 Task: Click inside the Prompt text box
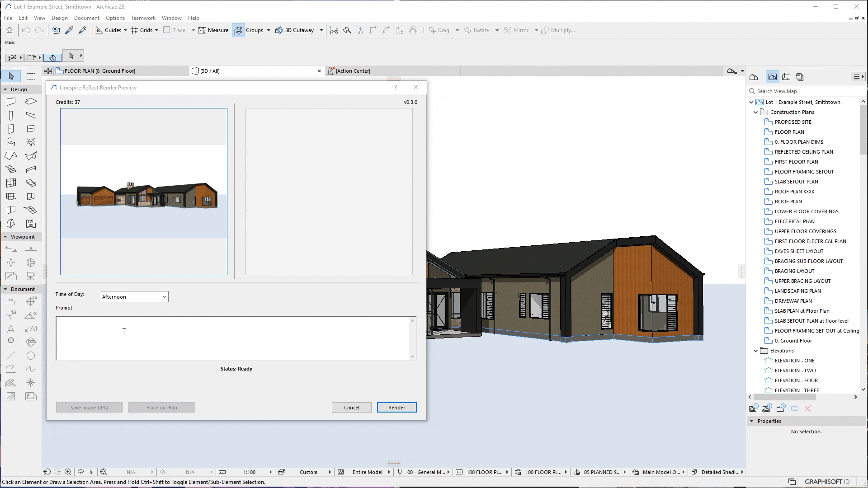coord(233,338)
